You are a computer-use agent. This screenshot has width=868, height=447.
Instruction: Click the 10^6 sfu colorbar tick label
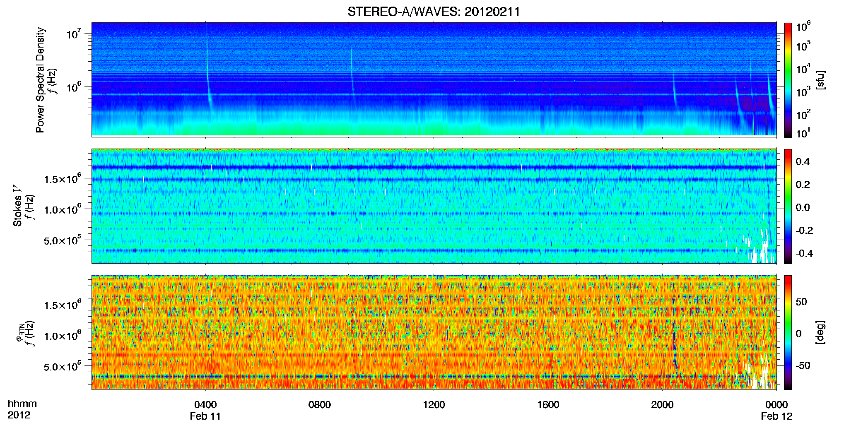tap(803, 26)
